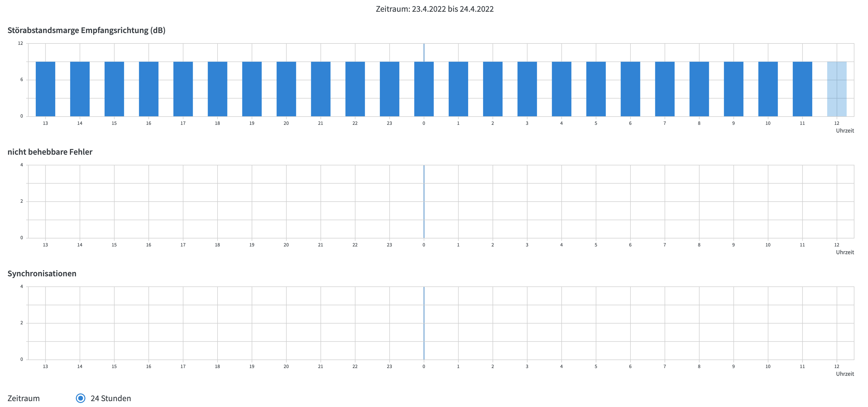Click the 24 Stunden label text
Viewport: 868px width, 407px height.
pyautogui.click(x=111, y=398)
